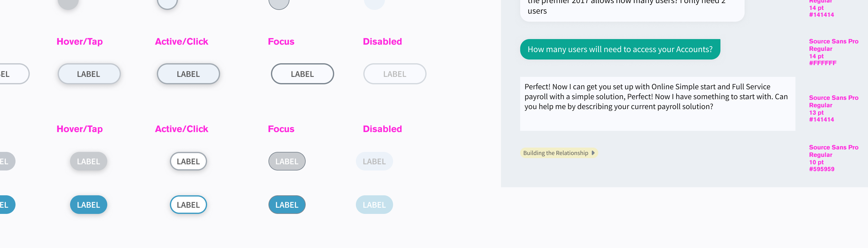Select the outlined Focus LABEL button

click(302, 74)
